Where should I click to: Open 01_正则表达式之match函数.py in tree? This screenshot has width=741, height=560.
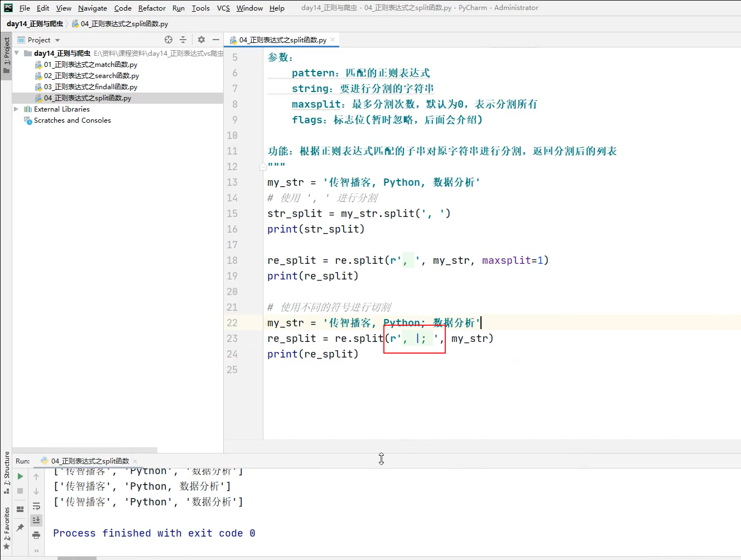click(90, 64)
